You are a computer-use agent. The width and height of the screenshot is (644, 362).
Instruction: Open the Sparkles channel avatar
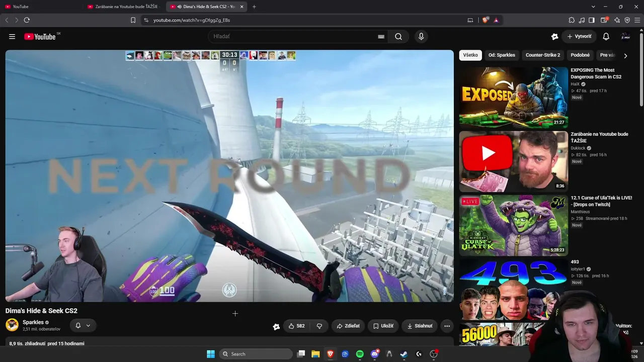point(12,325)
